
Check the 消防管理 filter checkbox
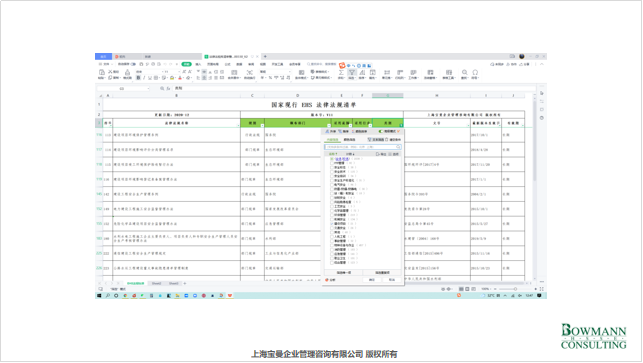pos(332,249)
